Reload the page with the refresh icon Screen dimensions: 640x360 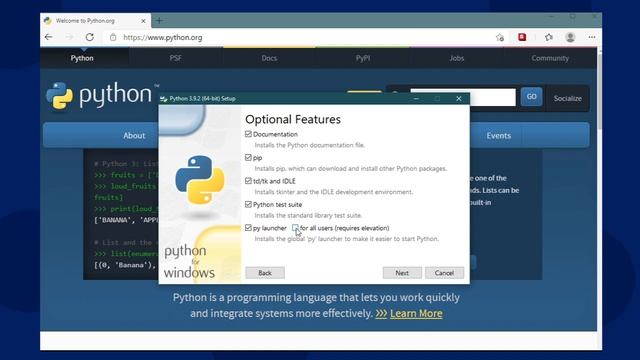click(89, 37)
